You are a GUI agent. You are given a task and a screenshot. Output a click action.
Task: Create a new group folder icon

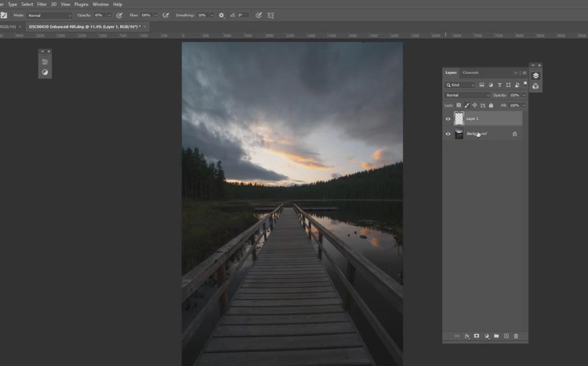click(x=496, y=336)
